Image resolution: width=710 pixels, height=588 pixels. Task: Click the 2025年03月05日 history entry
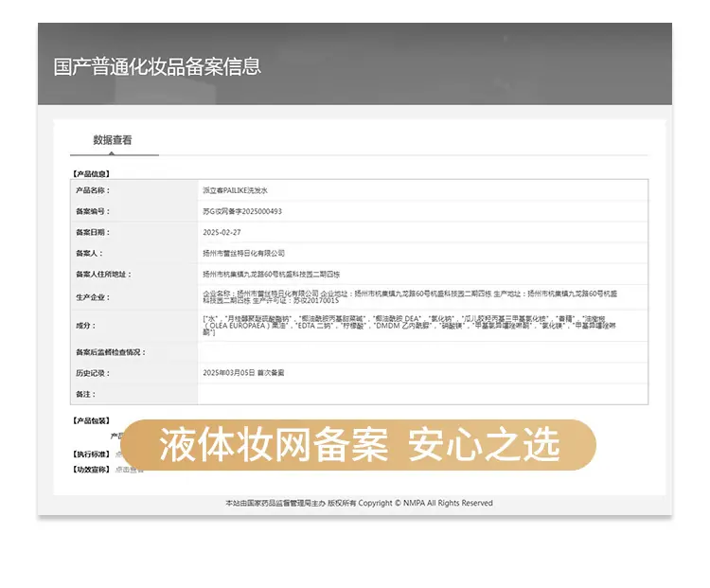(x=243, y=373)
